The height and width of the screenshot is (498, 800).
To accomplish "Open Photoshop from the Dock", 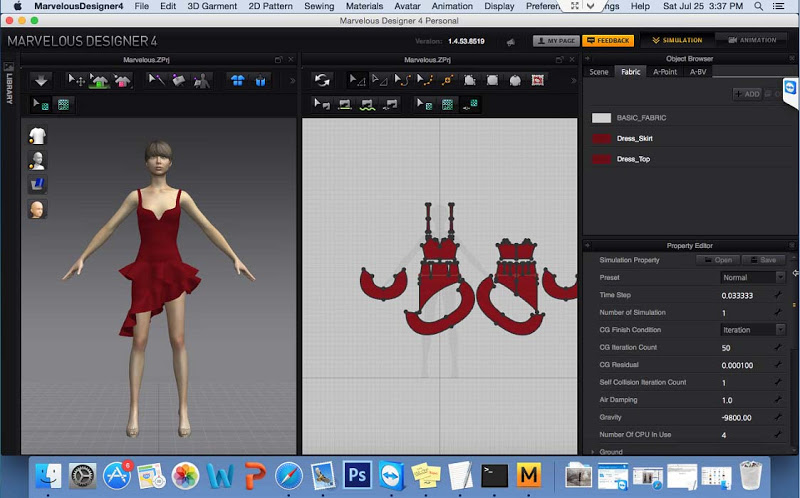I will [x=357, y=476].
